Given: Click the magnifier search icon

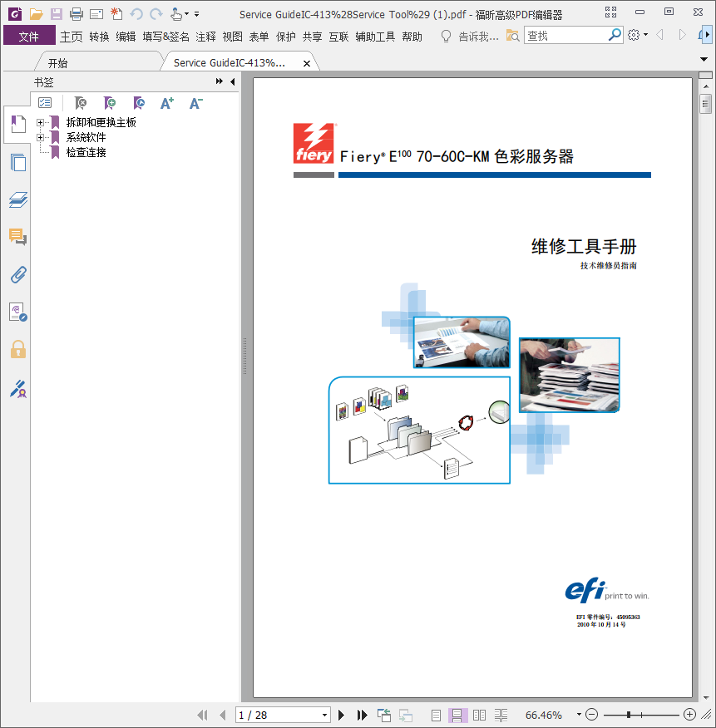Looking at the screenshot, I should 615,35.
